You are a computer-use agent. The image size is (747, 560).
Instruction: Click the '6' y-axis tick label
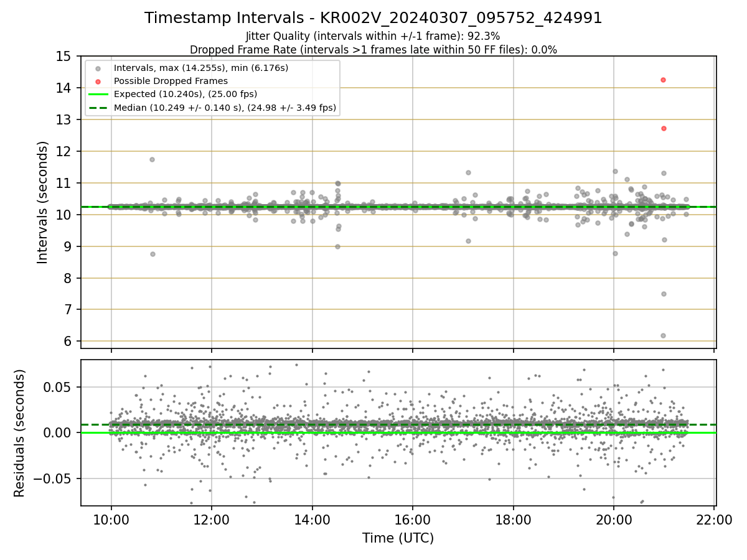coord(69,342)
